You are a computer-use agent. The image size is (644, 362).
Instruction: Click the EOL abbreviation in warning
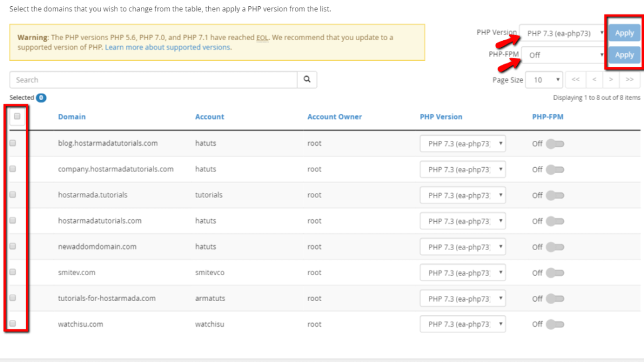click(x=262, y=37)
